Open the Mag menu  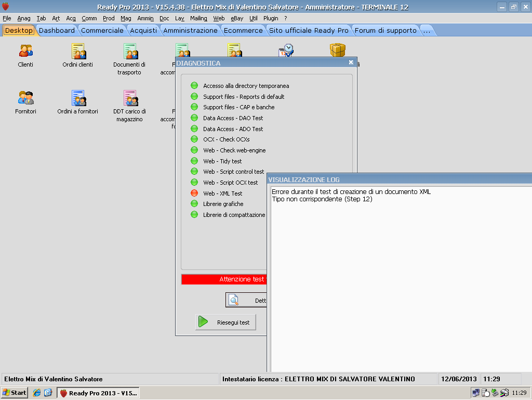point(126,18)
